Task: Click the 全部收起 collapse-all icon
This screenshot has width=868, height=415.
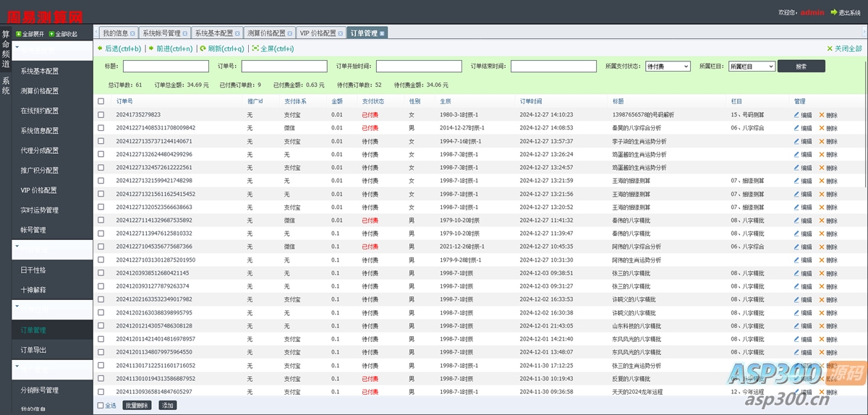Action: (51, 34)
